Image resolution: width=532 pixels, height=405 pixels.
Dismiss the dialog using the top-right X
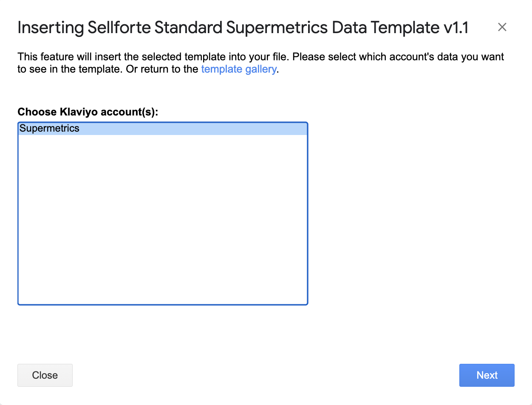click(502, 27)
